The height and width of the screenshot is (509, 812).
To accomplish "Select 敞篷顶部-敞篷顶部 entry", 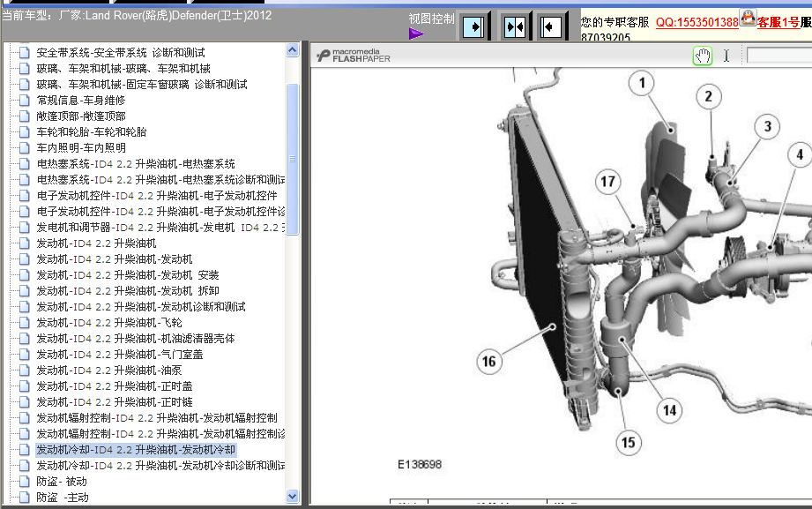I will [81, 116].
